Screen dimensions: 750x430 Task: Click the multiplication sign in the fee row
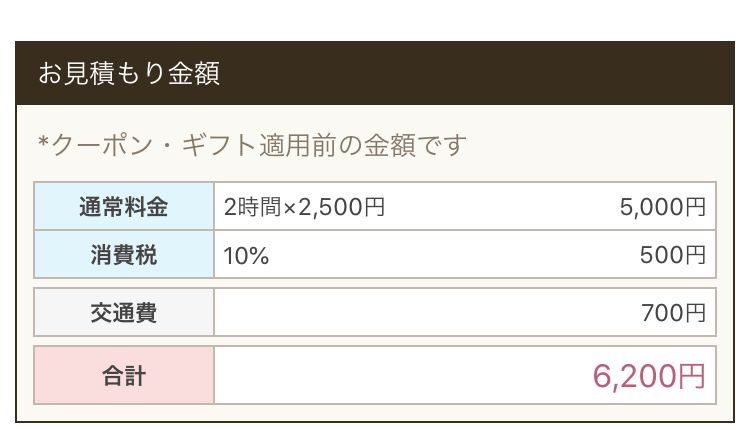pyautogui.click(x=290, y=209)
